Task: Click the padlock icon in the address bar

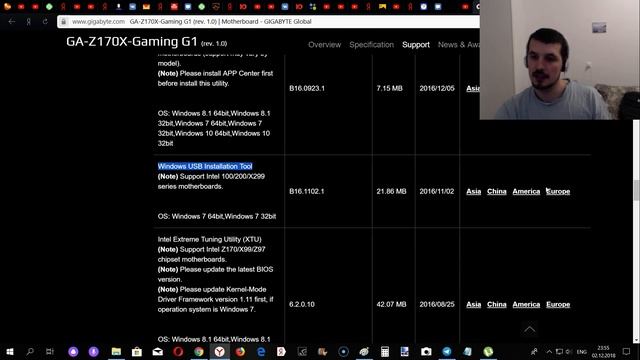Action: pyautogui.click(x=64, y=22)
